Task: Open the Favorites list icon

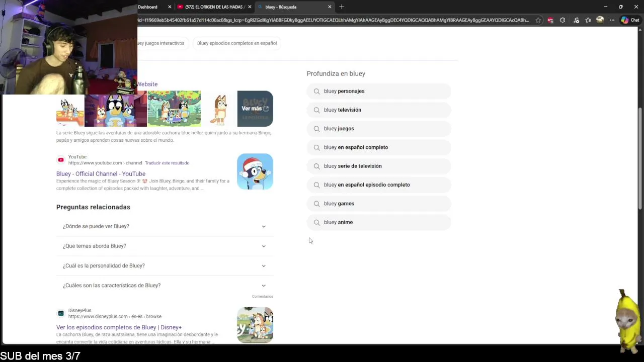Action: pyautogui.click(x=588, y=20)
